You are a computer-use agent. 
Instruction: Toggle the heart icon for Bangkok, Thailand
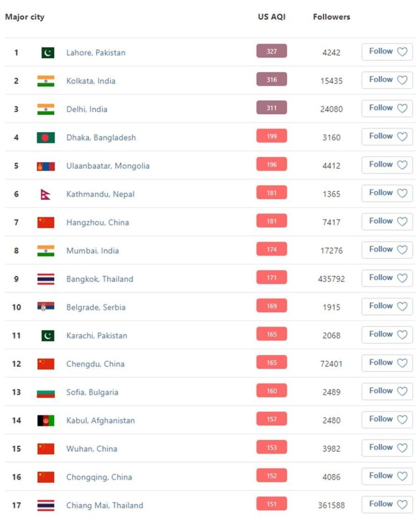click(402, 278)
